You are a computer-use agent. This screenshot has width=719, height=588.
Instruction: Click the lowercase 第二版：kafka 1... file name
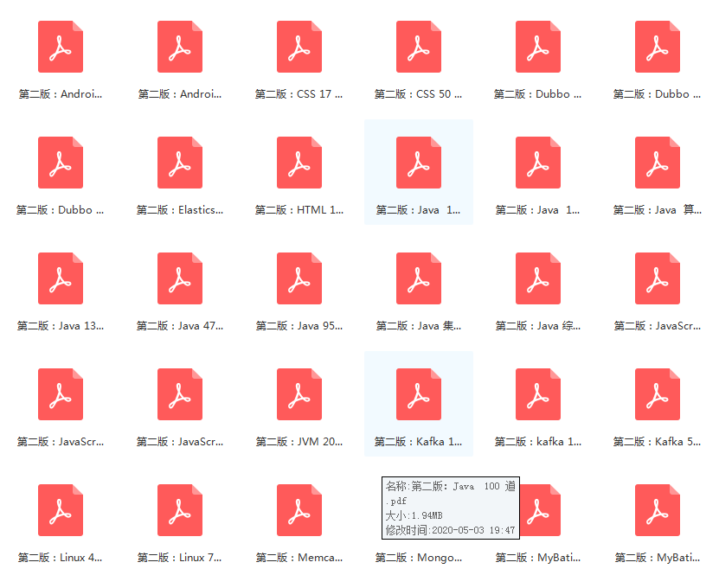[538, 442]
